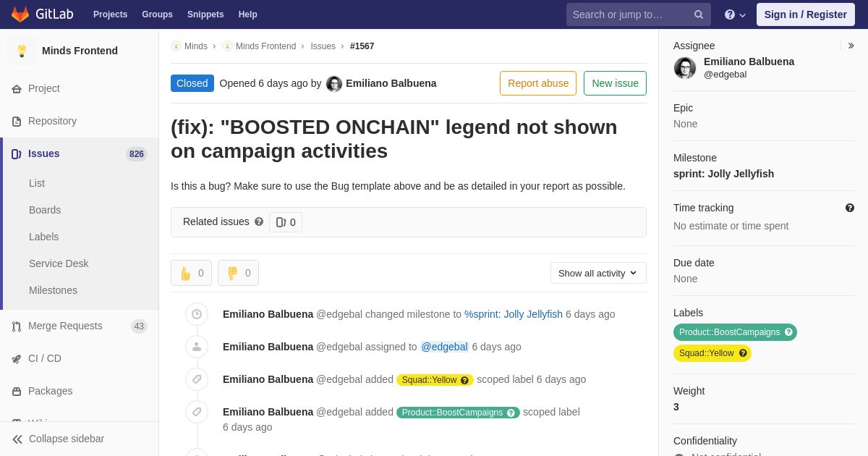The height and width of the screenshot is (456, 868).
Task: Click the Squad::Yellow label help icon in activity
Action: [464, 380]
